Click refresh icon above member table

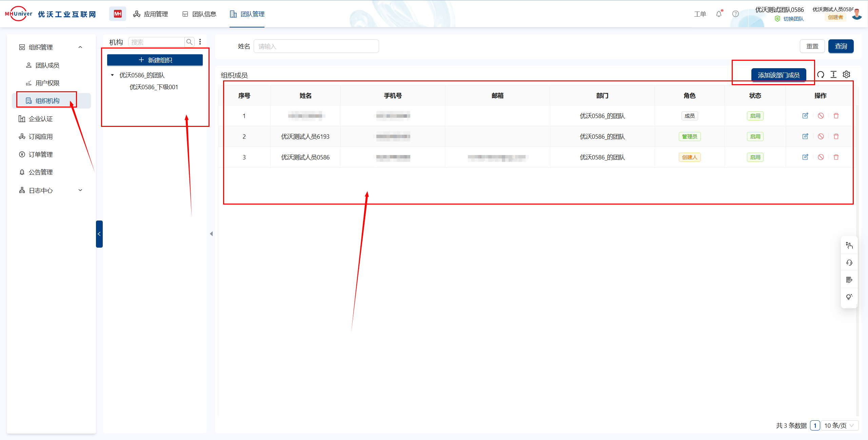click(x=821, y=75)
